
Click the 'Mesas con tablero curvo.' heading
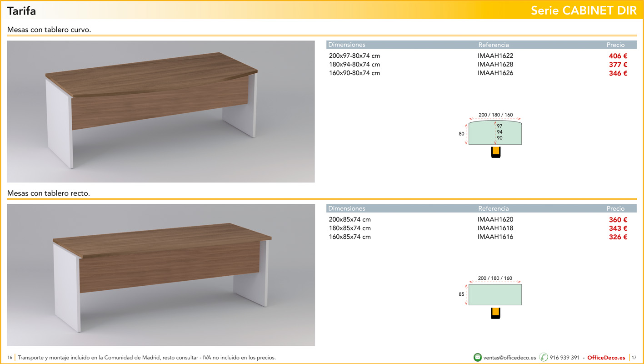point(49,30)
